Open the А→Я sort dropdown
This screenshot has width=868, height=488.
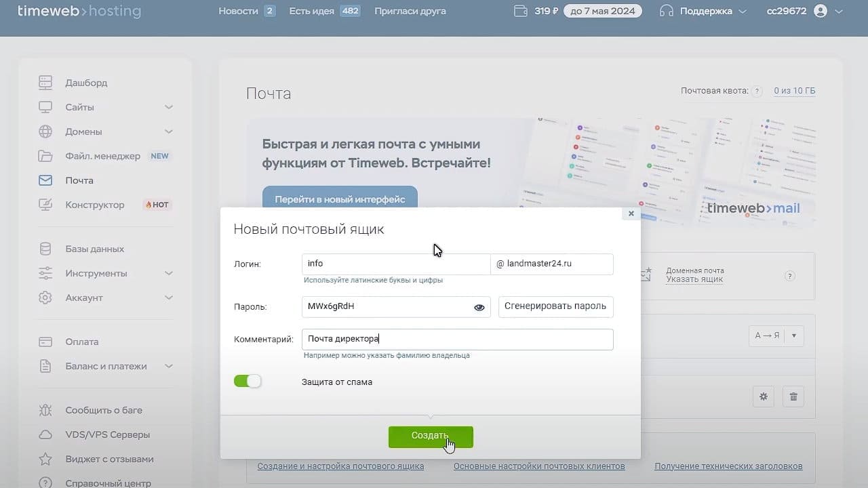click(776, 335)
